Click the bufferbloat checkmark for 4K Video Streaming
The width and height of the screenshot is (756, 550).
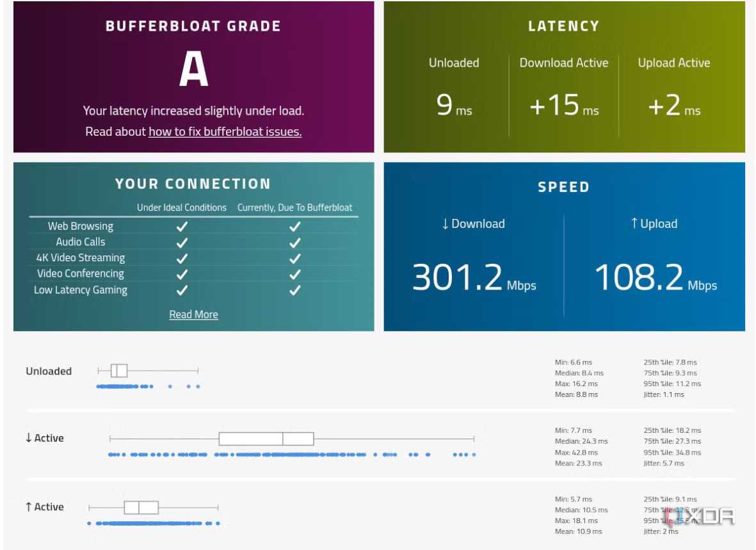coord(295,258)
